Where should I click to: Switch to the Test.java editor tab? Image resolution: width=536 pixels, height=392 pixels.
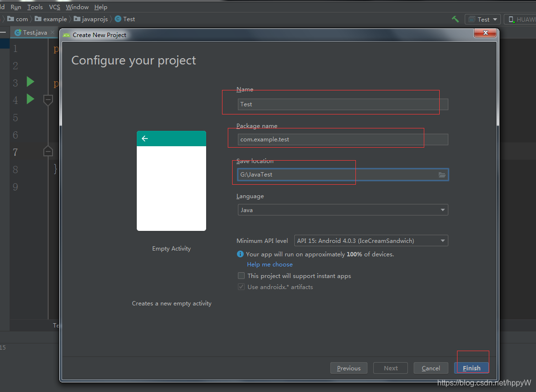point(35,32)
